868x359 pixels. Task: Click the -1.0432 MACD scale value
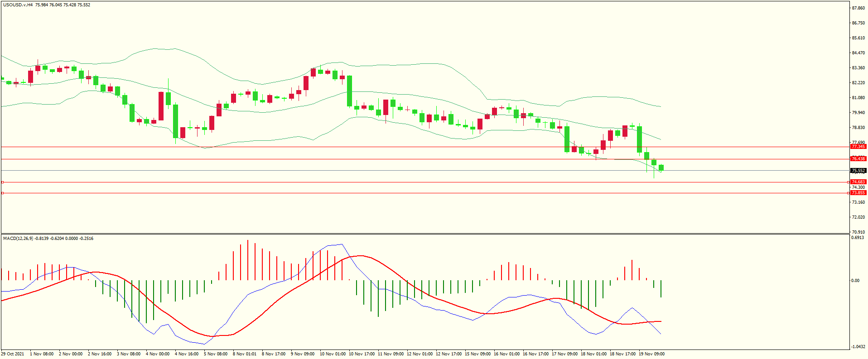pyautogui.click(x=858, y=347)
